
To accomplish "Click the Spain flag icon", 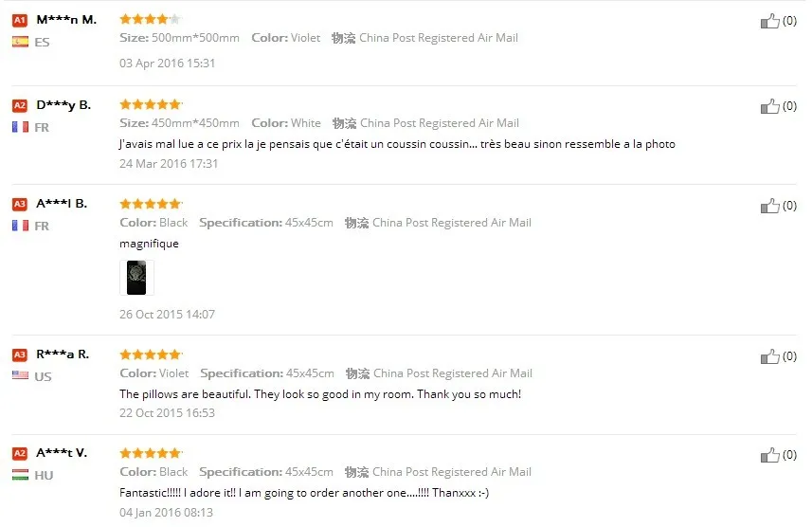I will (x=20, y=42).
